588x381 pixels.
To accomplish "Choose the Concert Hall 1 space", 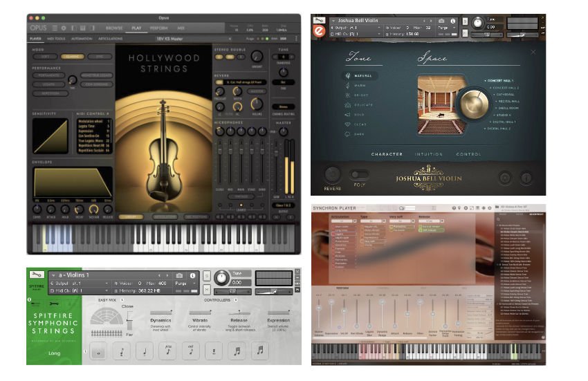I will coord(499,81).
